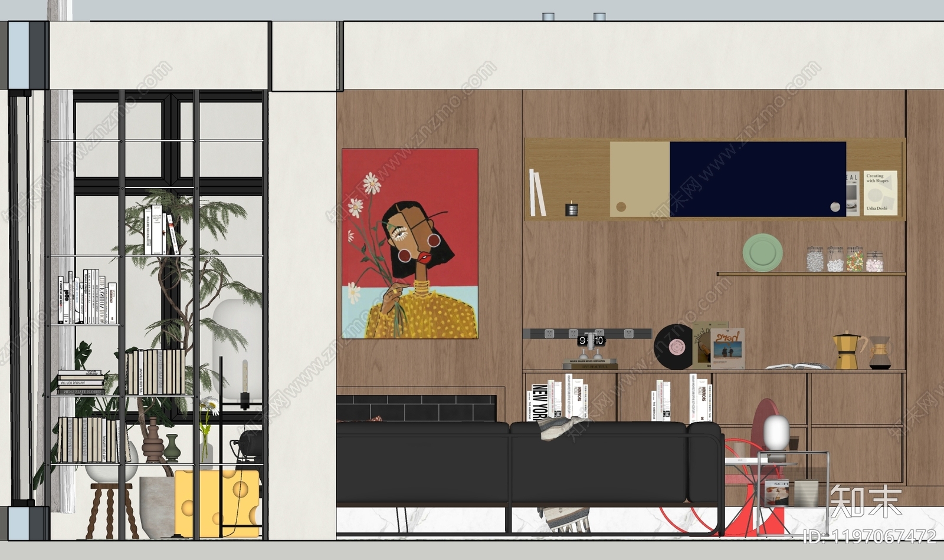Click the white table lamp on side table

(776, 434)
